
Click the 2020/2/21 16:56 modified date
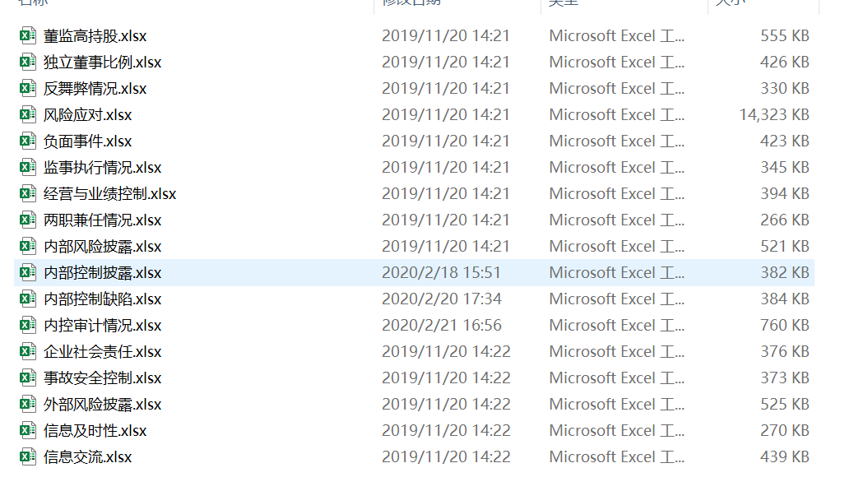pos(441,325)
